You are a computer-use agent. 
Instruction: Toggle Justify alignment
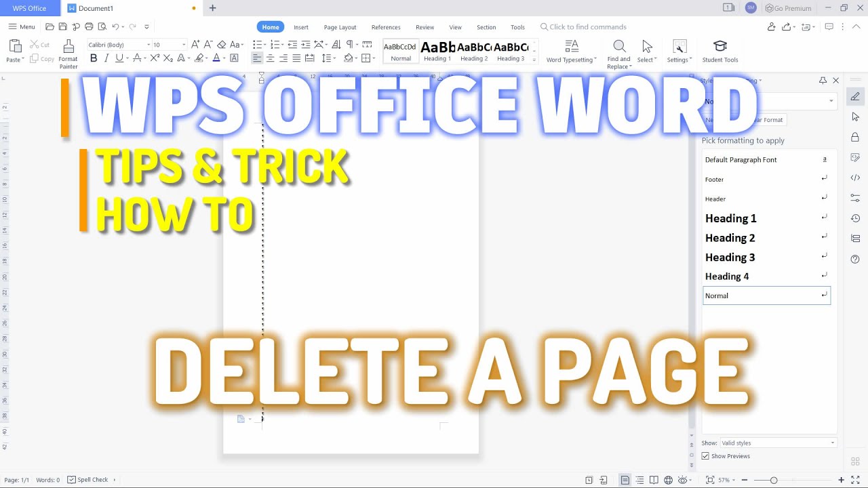coord(296,58)
